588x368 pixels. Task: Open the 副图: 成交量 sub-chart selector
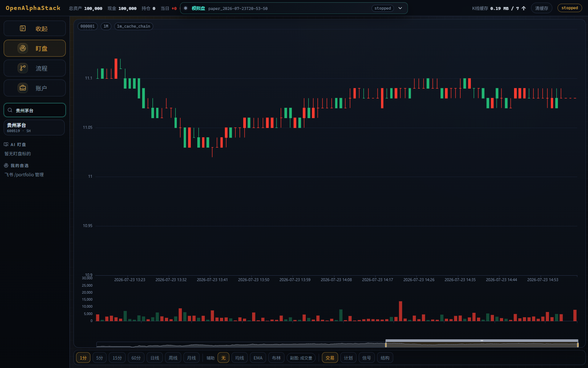(x=301, y=358)
